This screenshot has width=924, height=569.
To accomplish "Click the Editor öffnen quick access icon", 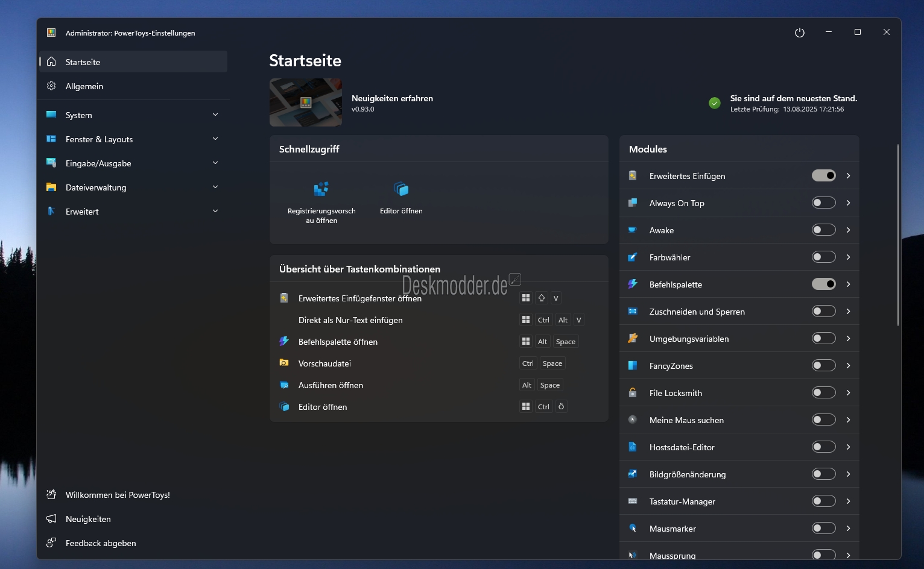I will (401, 189).
